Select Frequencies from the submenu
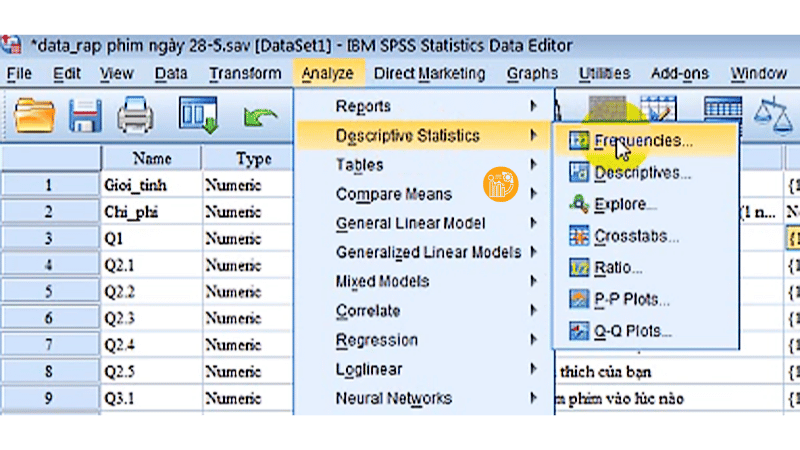 pyautogui.click(x=642, y=142)
